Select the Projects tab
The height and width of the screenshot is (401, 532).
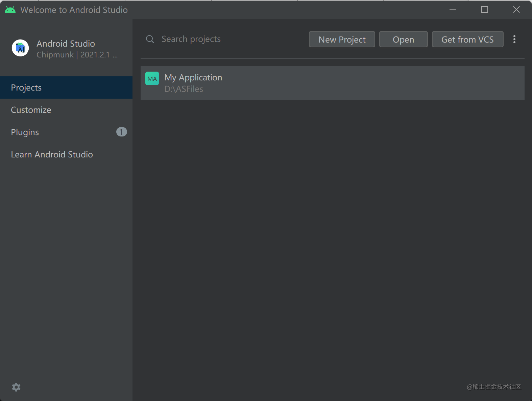[x=66, y=87]
